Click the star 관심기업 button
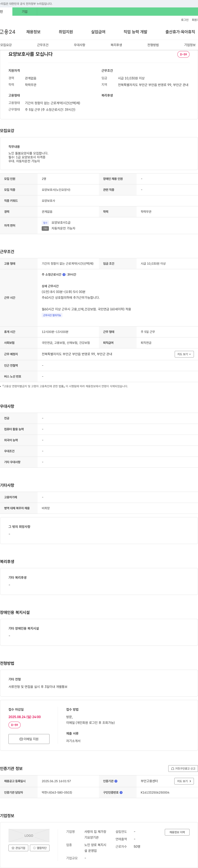198x868 pixels. (x=18, y=848)
